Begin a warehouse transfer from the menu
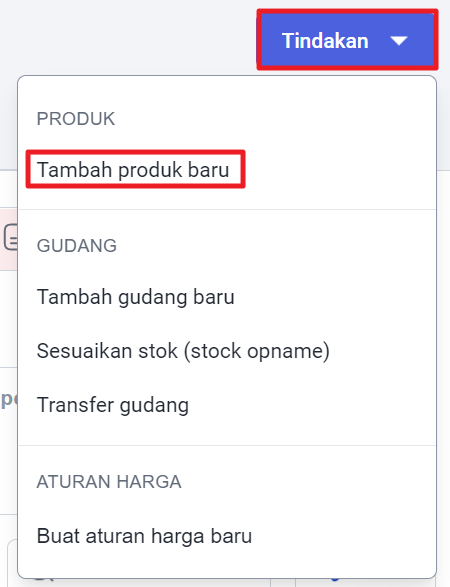 [113, 405]
